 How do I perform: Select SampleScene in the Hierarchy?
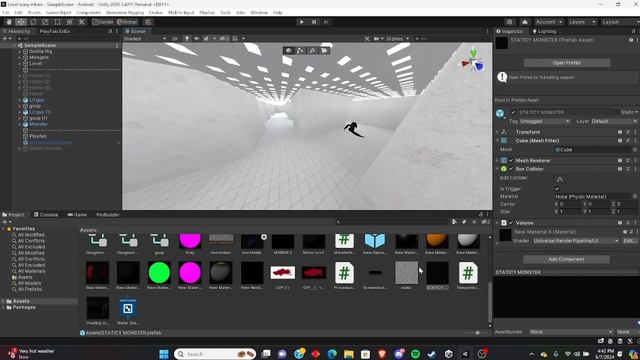(40, 45)
